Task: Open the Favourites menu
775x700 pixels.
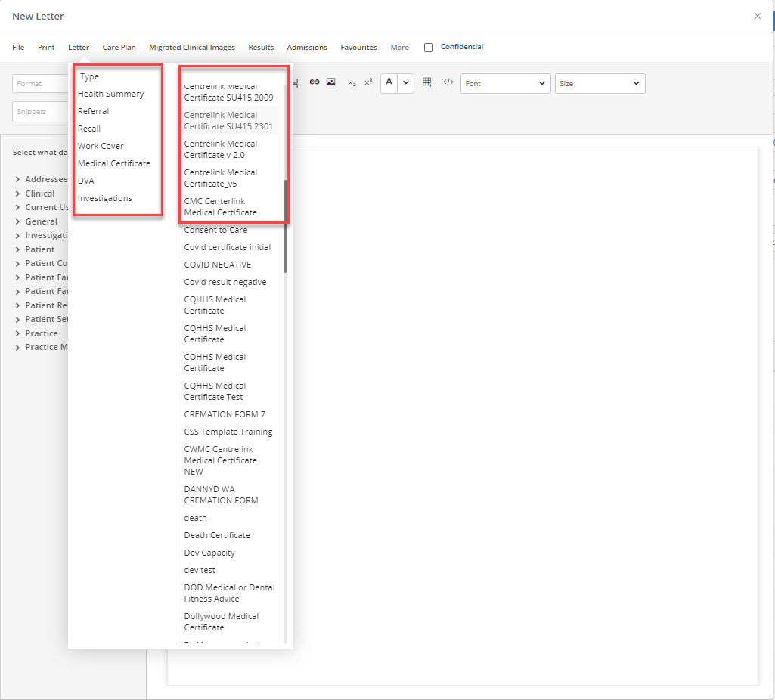Action: pyautogui.click(x=359, y=48)
